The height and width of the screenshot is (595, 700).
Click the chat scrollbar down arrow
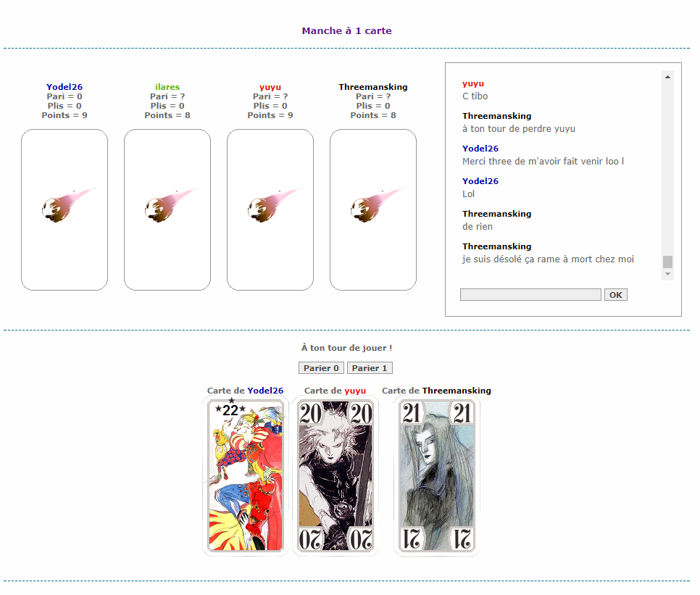[x=667, y=274]
